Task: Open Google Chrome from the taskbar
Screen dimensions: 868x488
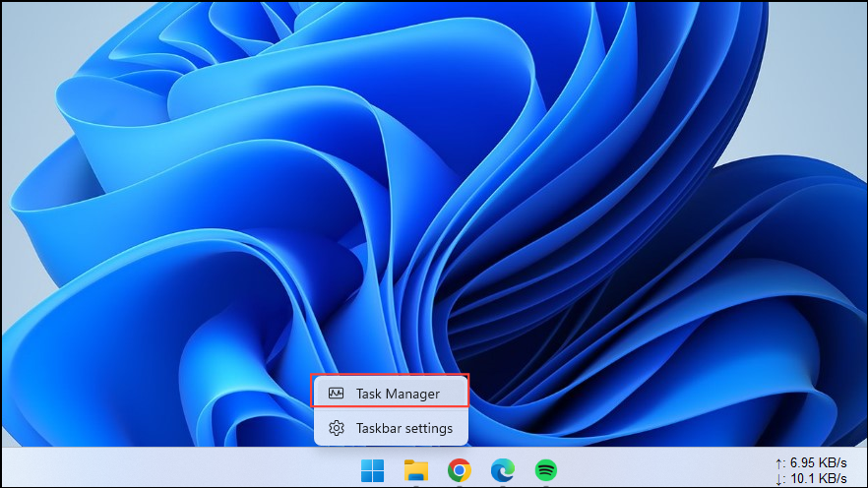Action: 459,470
